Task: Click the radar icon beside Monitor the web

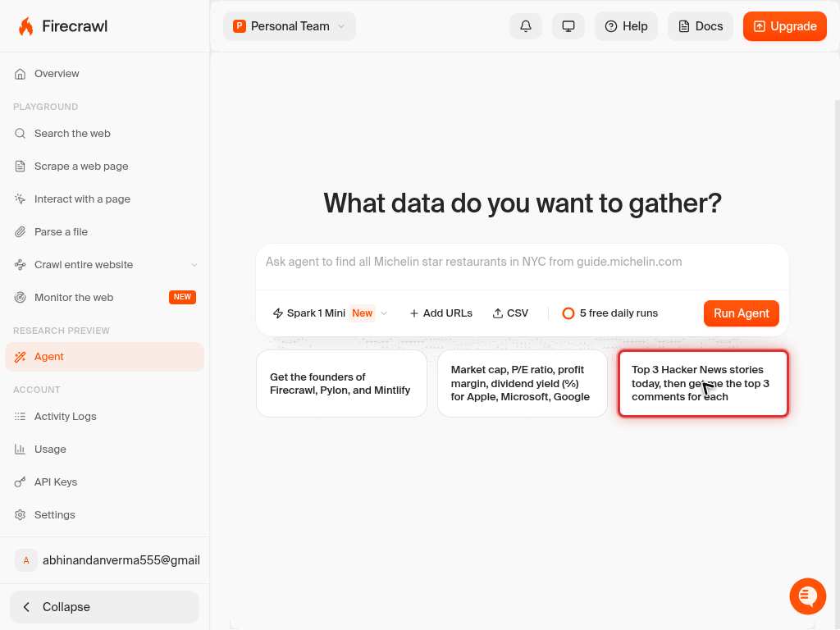Action: coord(20,297)
